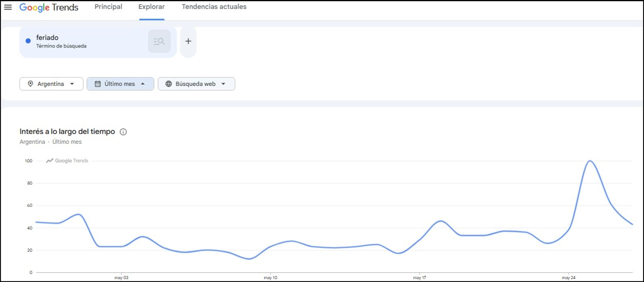Click the calendar icon in the time filter
Image resolution: width=644 pixels, height=282 pixels.
(98, 84)
